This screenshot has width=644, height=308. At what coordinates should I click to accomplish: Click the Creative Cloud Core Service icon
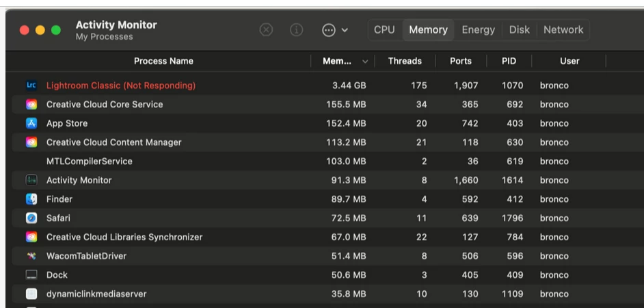(x=31, y=105)
